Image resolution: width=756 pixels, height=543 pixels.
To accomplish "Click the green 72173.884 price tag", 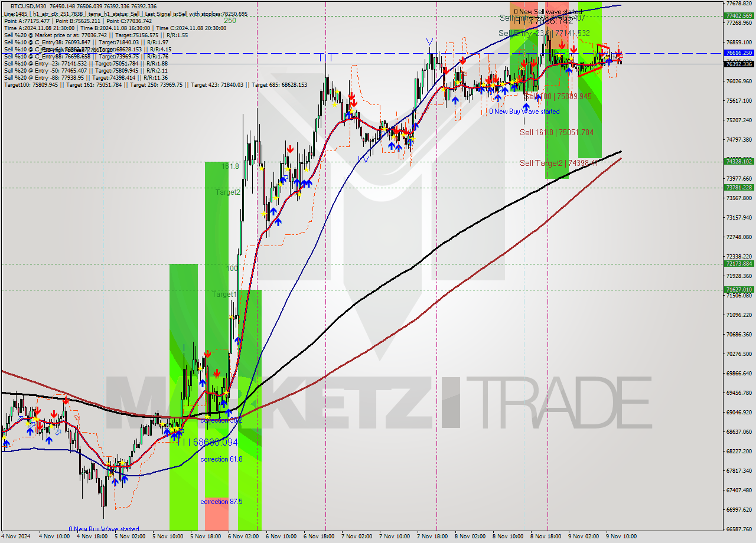I will [739, 264].
